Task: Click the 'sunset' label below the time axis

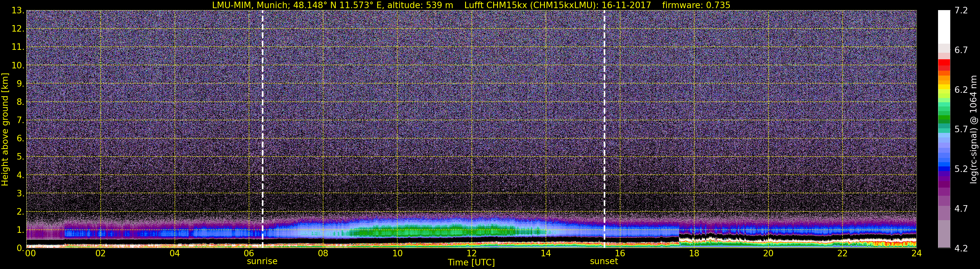Action: (604, 262)
